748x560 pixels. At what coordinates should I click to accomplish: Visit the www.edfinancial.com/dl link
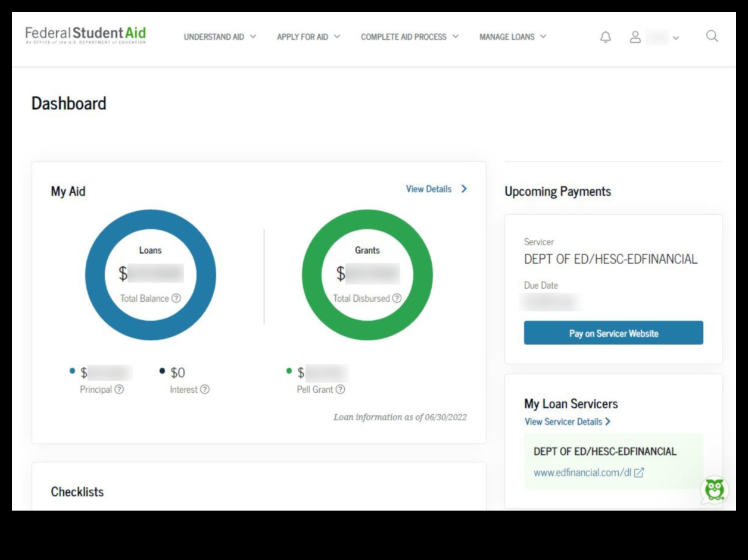tap(582, 473)
